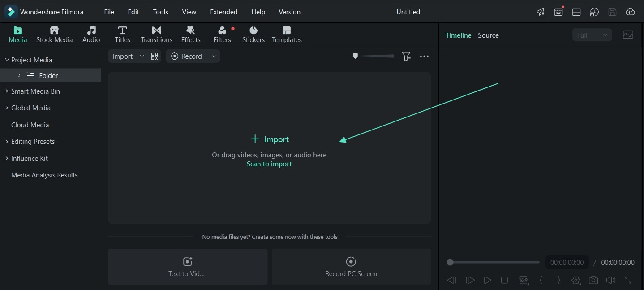Open the Effects tab
644x290 pixels.
[191, 35]
